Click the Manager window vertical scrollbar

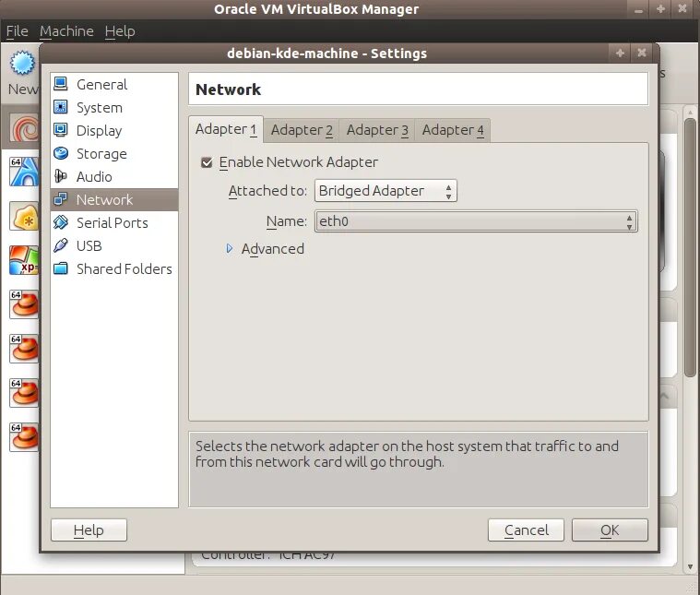tap(690, 248)
